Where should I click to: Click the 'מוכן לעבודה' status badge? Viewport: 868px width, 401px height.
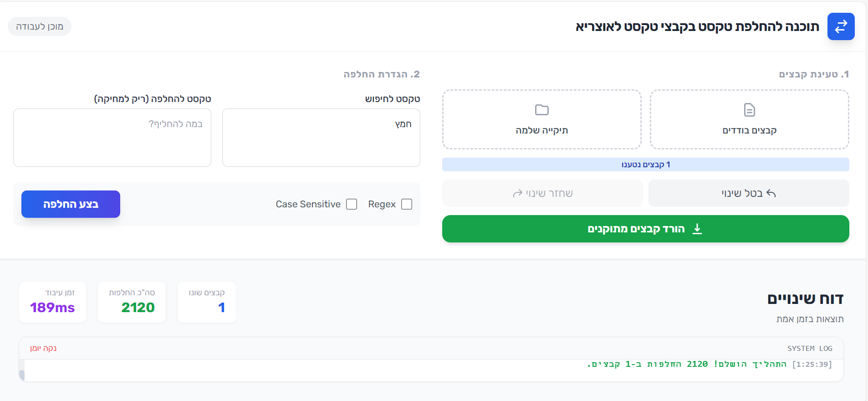click(40, 26)
